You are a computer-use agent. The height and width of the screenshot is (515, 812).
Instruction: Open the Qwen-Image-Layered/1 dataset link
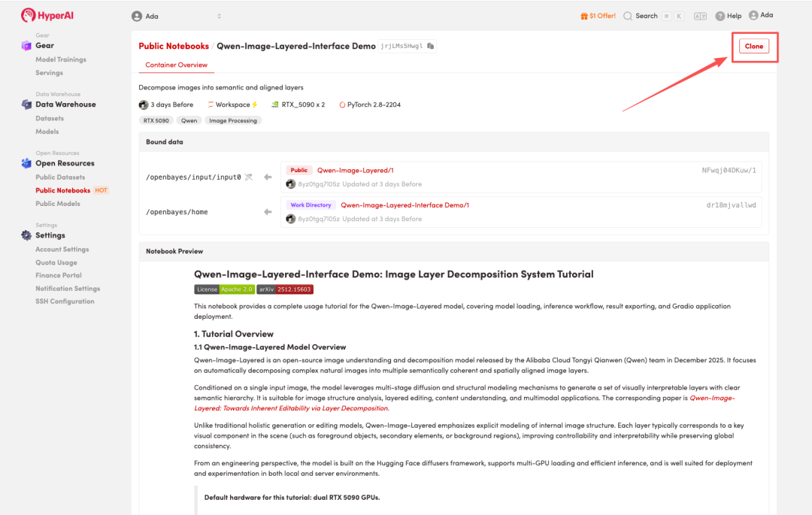pos(355,171)
